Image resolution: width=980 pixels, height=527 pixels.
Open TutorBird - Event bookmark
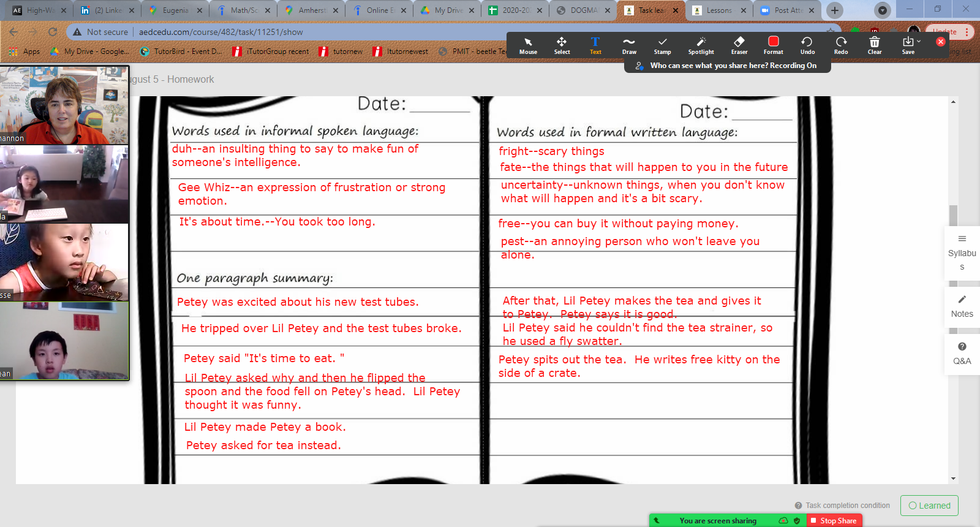point(181,51)
